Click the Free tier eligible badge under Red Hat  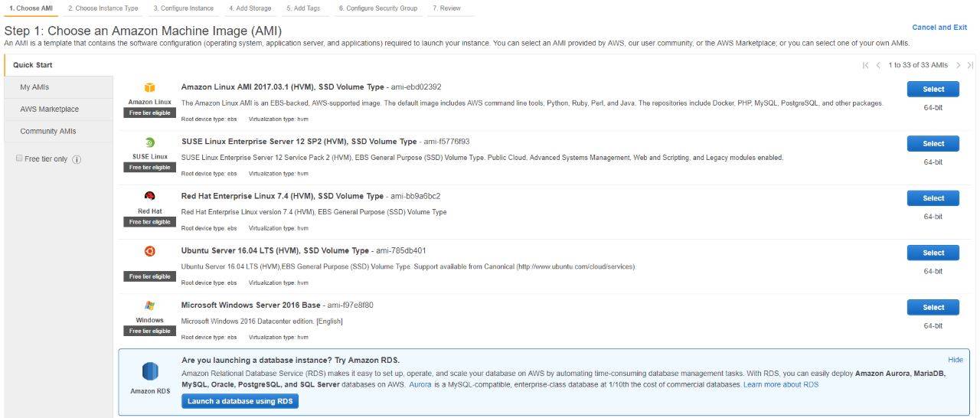150,222
